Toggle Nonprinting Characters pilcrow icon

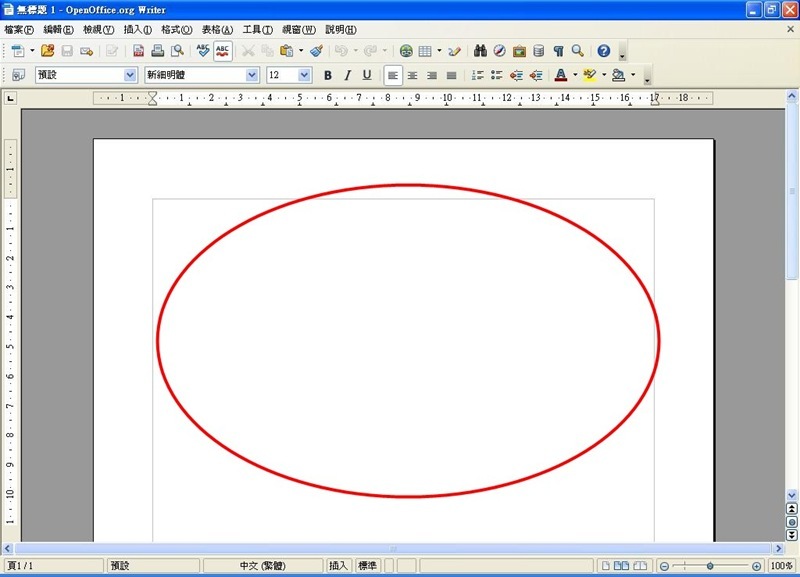click(x=558, y=51)
